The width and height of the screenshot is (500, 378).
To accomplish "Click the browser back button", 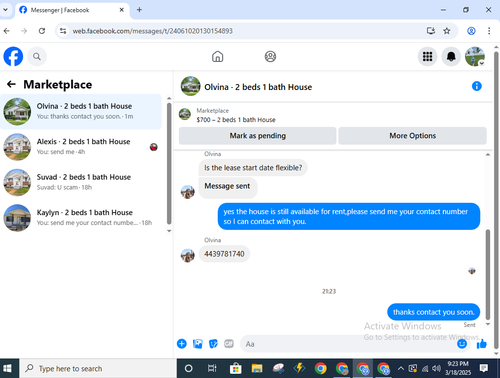I will [x=7, y=31].
